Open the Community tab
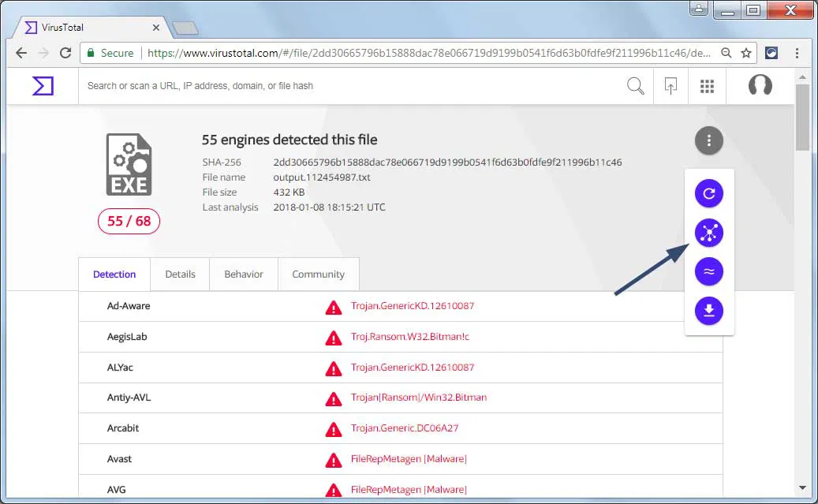This screenshot has width=818, height=504. pyautogui.click(x=318, y=274)
